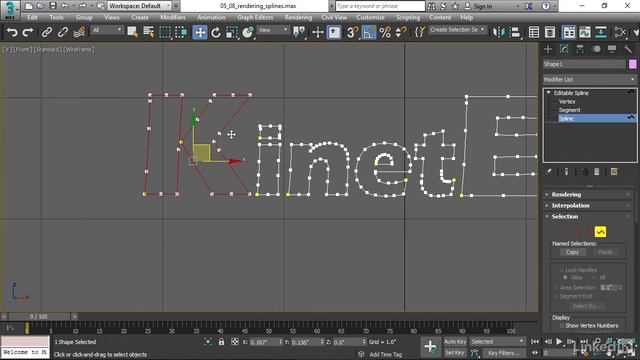
Task: Open the Workspace Default dropdown
Action: point(140,6)
